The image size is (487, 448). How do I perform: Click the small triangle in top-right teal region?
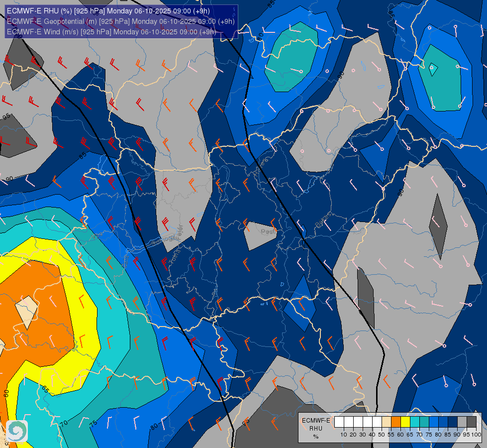433,69
